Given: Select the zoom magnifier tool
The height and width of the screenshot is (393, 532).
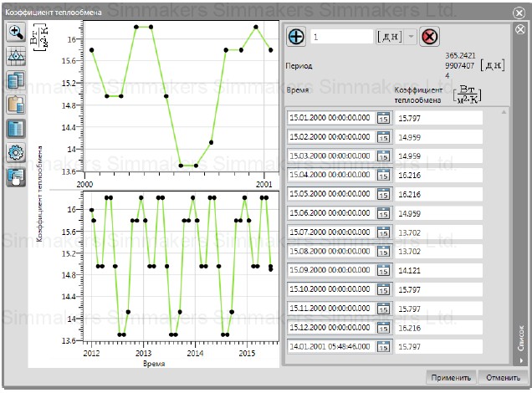Looking at the screenshot, I should (16, 33).
